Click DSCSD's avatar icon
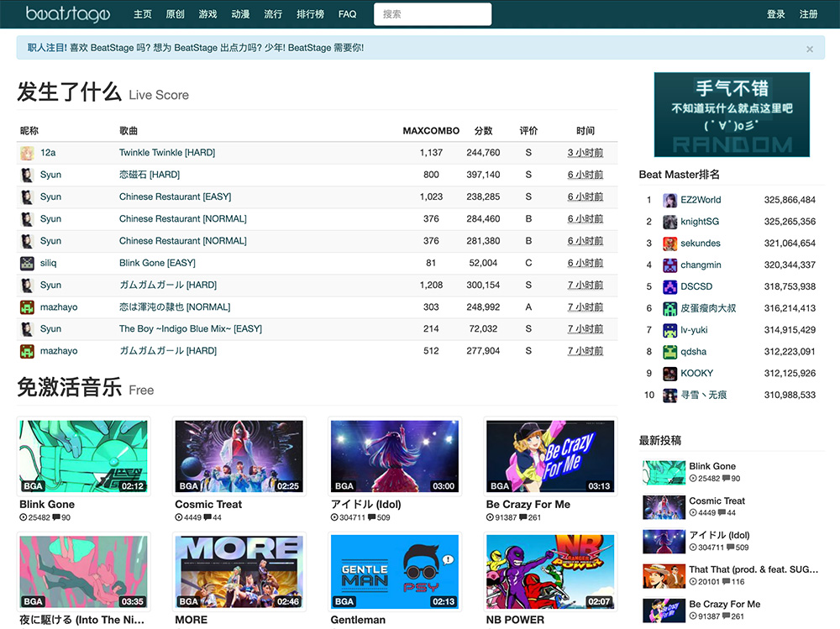This screenshot has height=629, width=840. (x=669, y=287)
